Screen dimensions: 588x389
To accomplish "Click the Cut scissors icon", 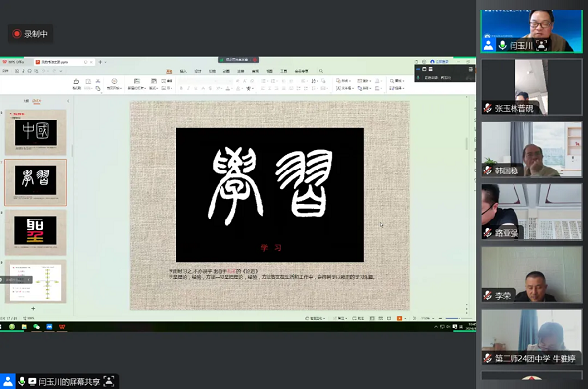I will tap(98, 81).
